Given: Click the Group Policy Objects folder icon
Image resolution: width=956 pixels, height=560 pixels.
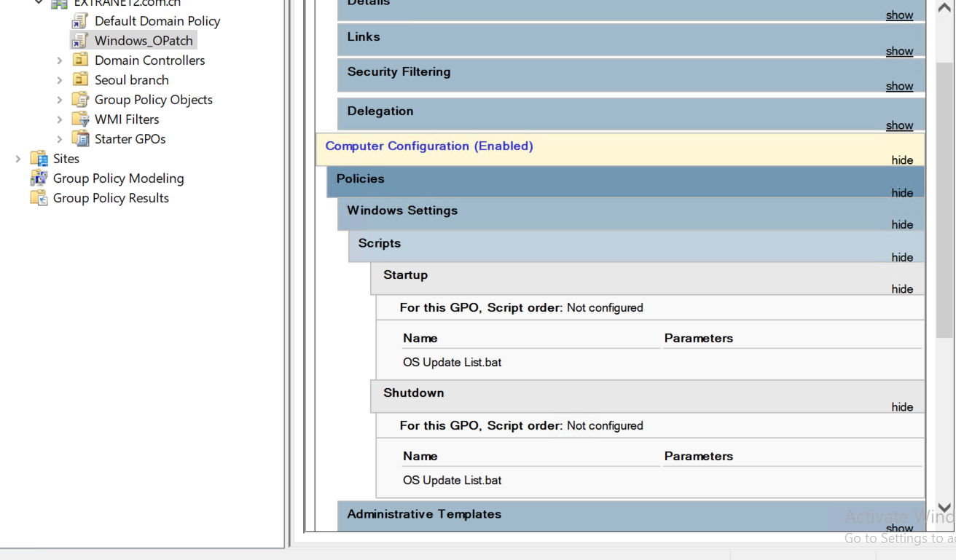Looking at the screenshot, I should [80, 100].
